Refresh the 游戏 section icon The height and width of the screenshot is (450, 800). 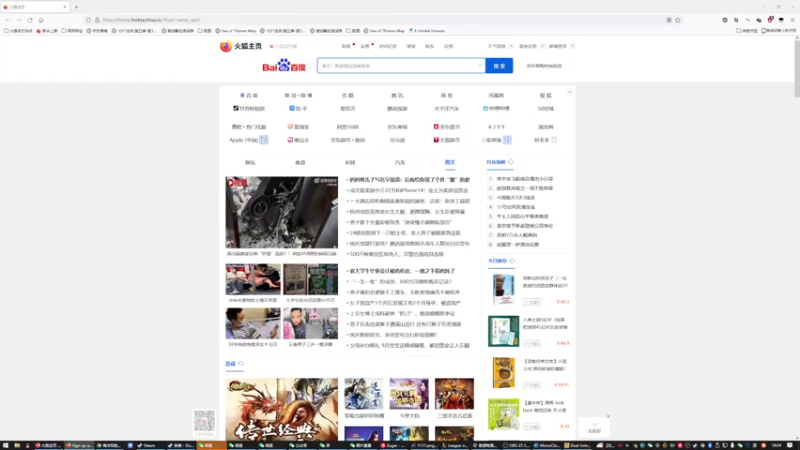(241, 364)
